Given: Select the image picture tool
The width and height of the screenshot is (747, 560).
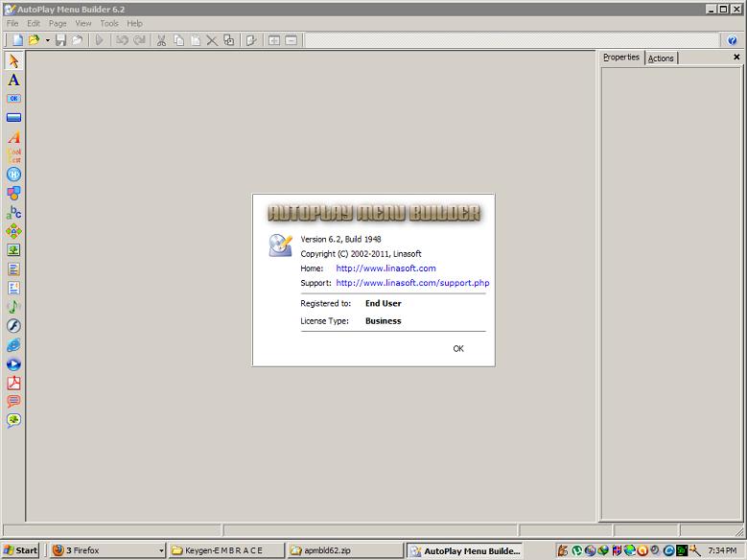Looking at the screenshot, I should [13, 249].
